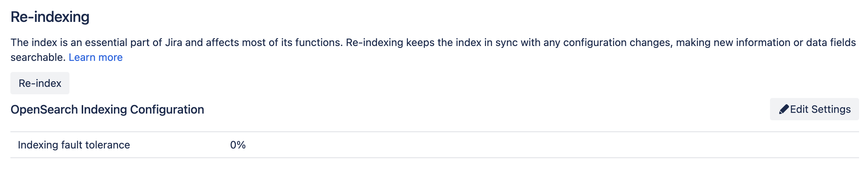Viewport: 868px width, 170px height.
Task: Click the Re-index button
Action: tap(40, 83)
